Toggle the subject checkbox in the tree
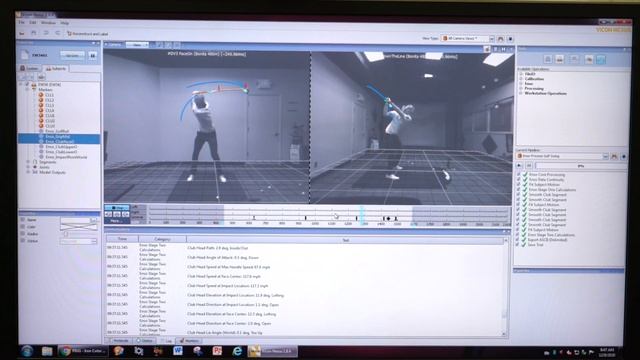640x360 pixels. click(x=27, y=84)
